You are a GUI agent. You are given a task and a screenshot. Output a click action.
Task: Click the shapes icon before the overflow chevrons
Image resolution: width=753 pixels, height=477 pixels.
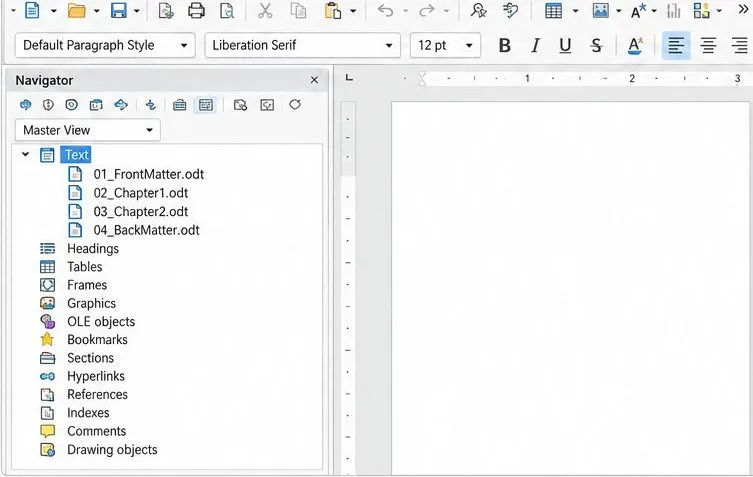pyautogui.click(x=702, y=10)
